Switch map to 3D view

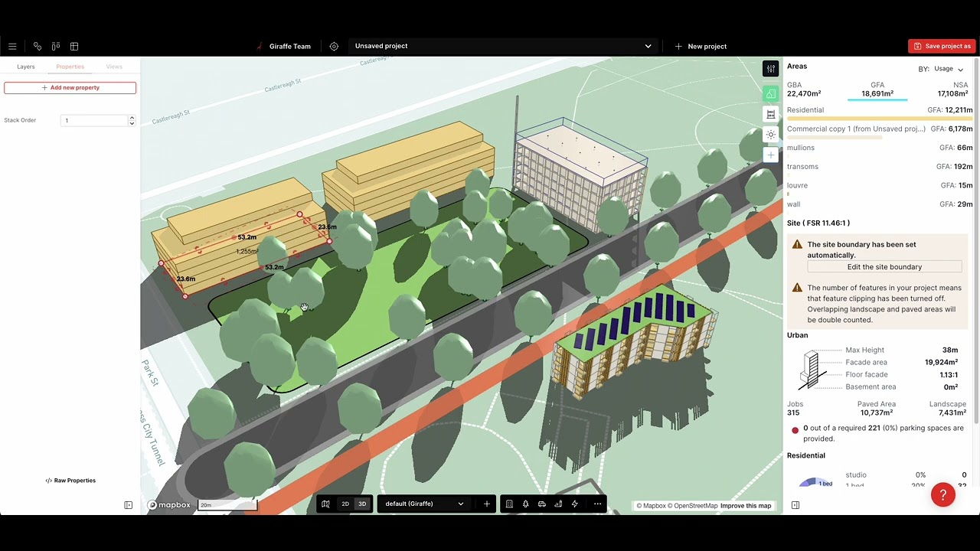coord(362,504)
